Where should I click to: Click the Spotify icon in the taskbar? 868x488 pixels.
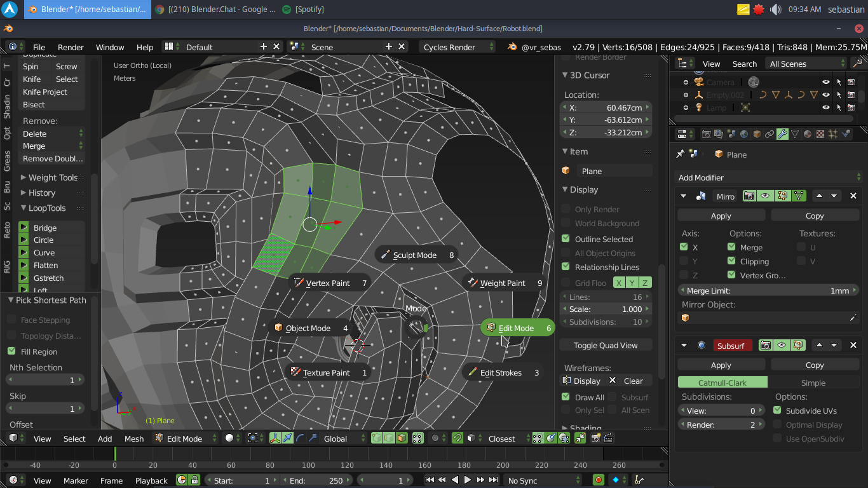(286, 10)
